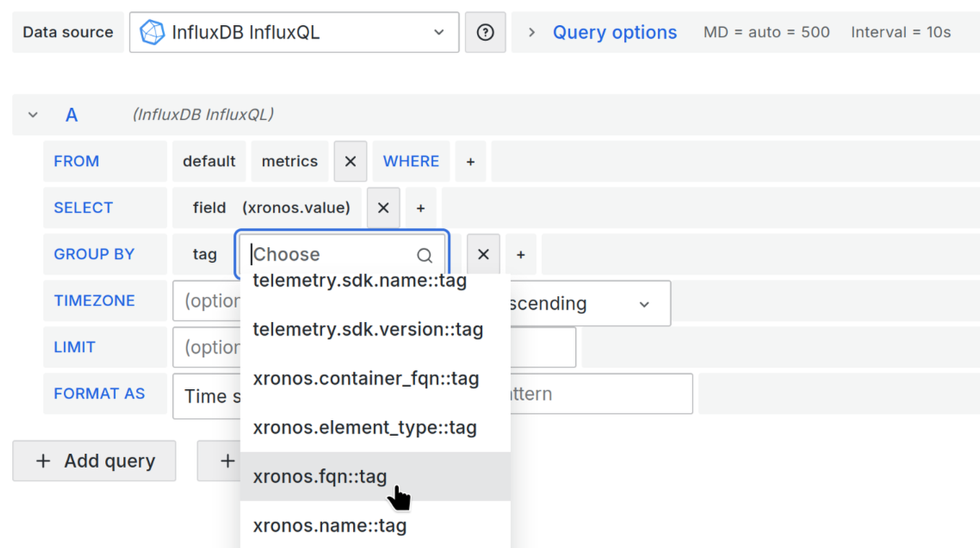
Task: Add a GROUP BY part with plus
Action: 521,254
